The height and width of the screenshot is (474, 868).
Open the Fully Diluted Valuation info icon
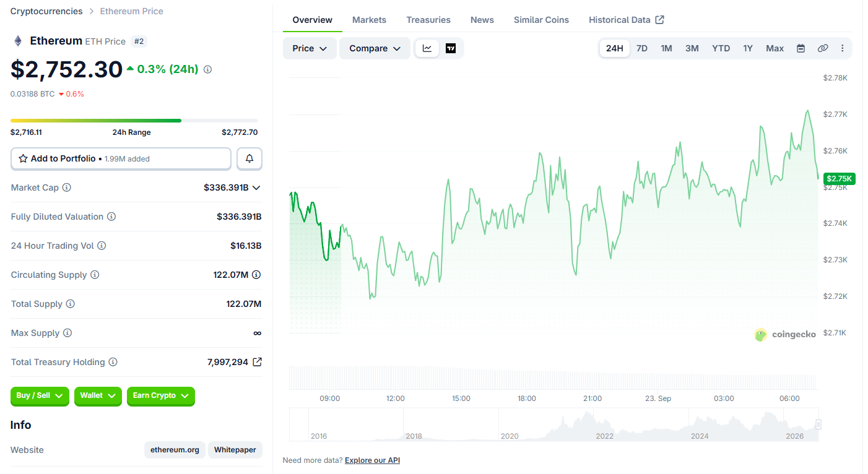tap(111, 217)
